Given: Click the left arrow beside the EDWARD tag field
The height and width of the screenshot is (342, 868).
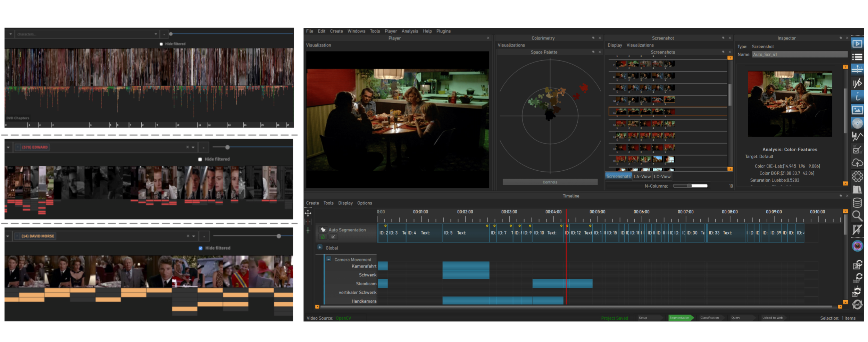Looking at the screenshot, I should pos(8,147).
